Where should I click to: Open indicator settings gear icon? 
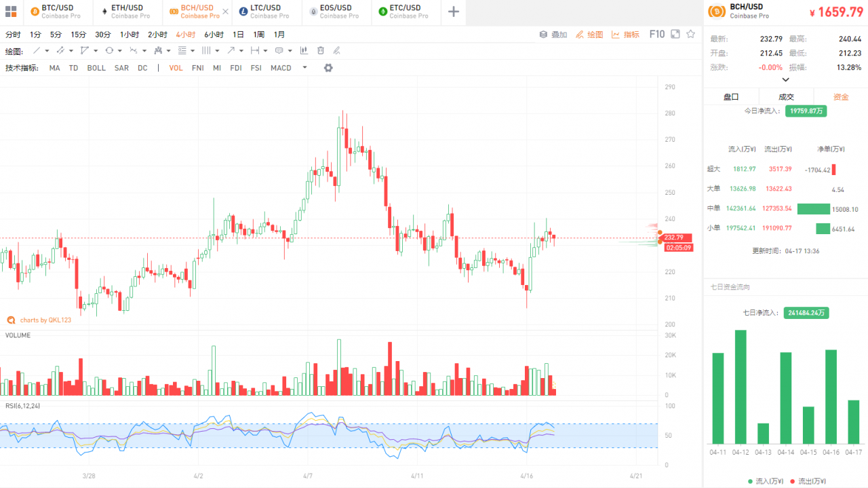pos(328,68)
